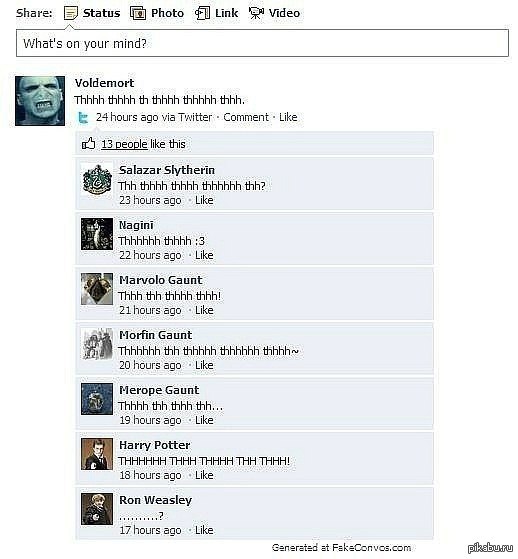
Task: Like Nagini's comment
Action: [204, 255]
